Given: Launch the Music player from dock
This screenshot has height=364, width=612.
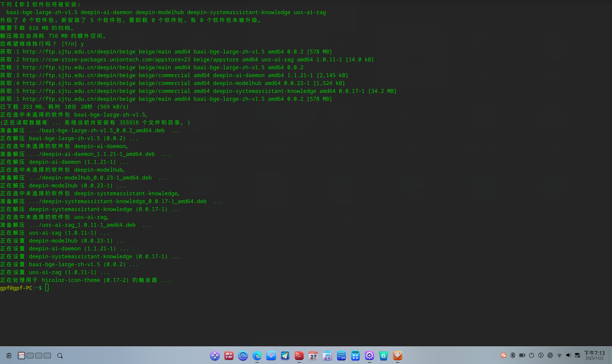Looking at the screenshot, I should [x=327, y=355].
